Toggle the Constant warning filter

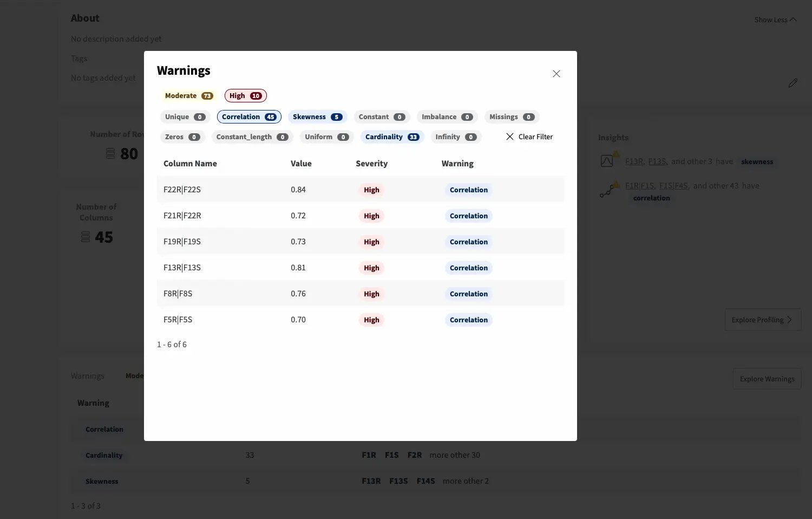point(382,117)
